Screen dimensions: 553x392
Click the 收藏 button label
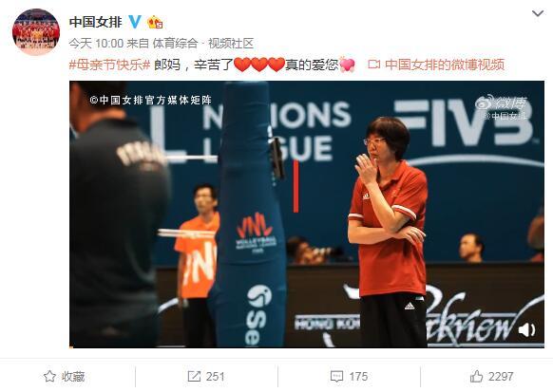[x=73, y=377]
